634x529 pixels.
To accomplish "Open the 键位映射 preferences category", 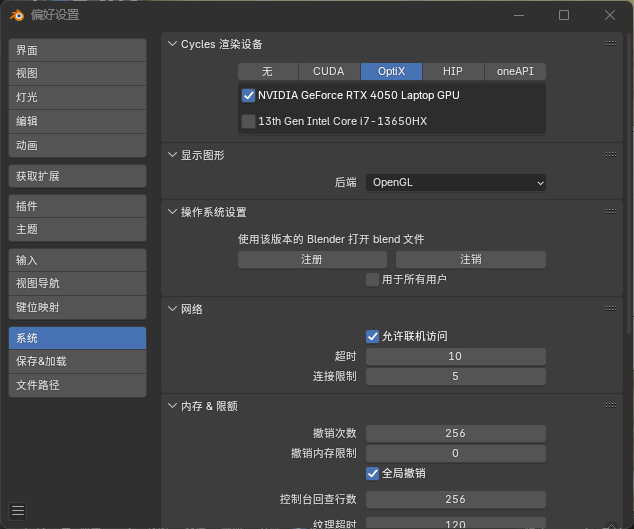I will click(x=77, y=307).
